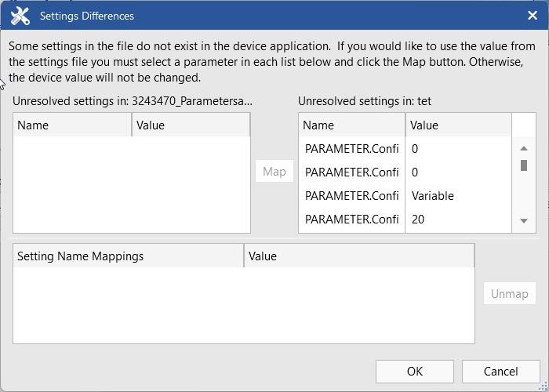
Task: Click the Settings Differences wrench icon
Action: click(x=20, y=16)
